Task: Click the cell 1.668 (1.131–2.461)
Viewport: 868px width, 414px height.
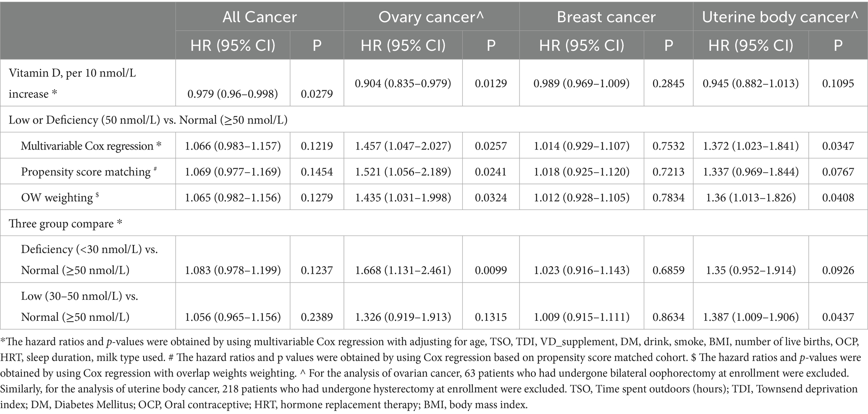Action: (403, 270)
